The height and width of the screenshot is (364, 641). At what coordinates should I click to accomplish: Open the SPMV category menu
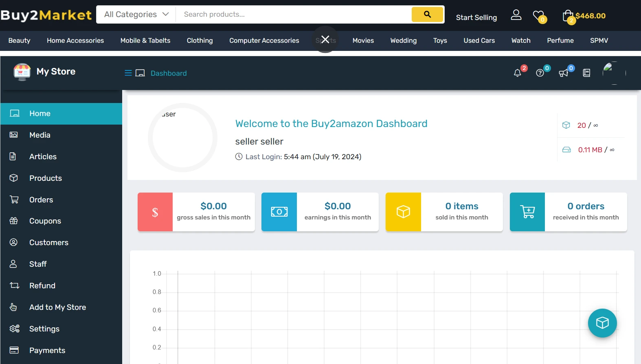[x=599, y=40]
